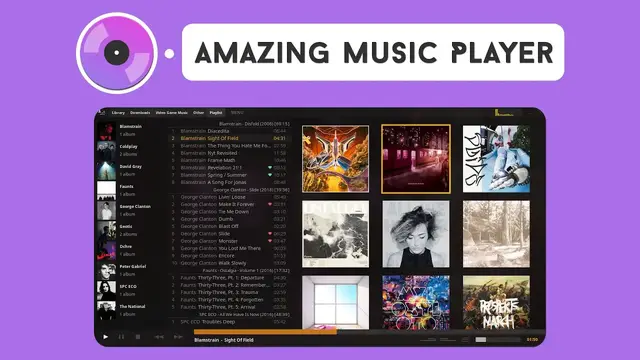Skip to the next track
The image size is (640, 360).
point(178,337)
